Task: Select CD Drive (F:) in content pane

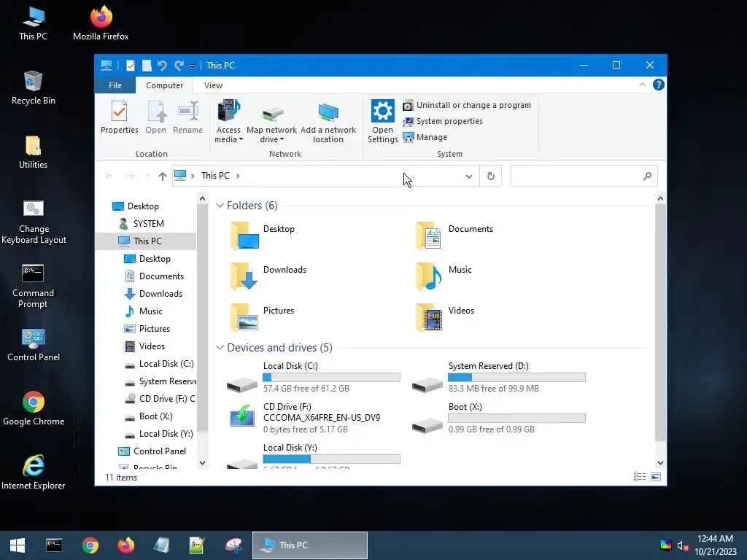Action: [305, 418]
